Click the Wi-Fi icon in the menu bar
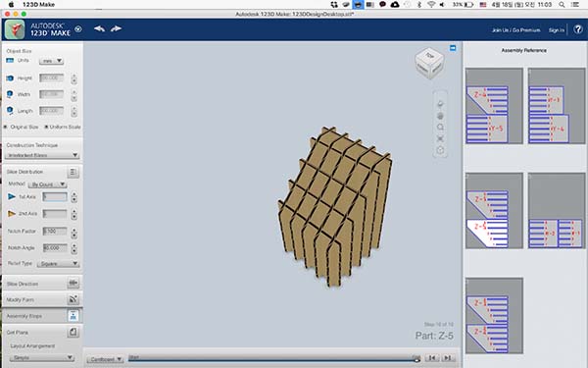Viewport: 588px width, 368px height. [x=431, y=5]
